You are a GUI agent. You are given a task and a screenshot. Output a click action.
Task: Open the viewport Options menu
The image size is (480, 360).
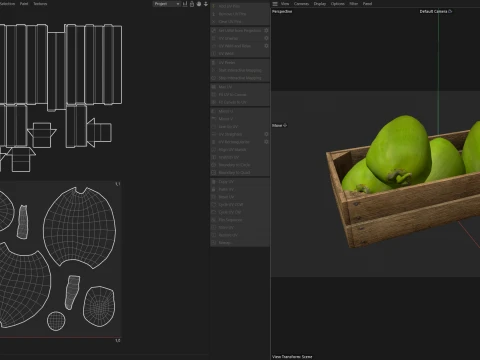338,4
